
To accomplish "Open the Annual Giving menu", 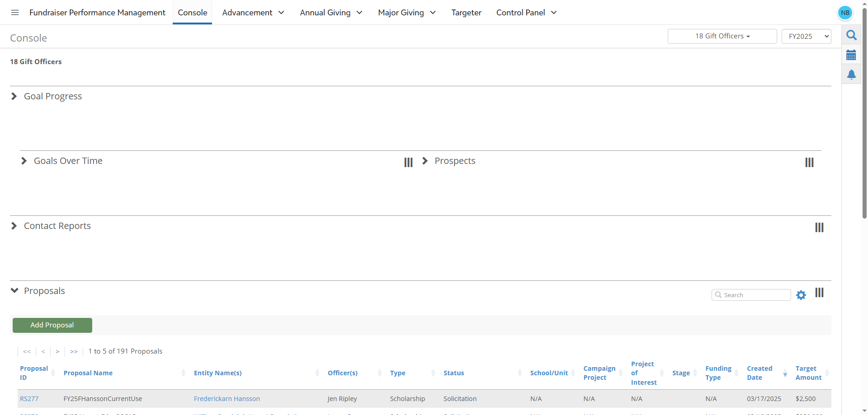I will click(331, 13).
